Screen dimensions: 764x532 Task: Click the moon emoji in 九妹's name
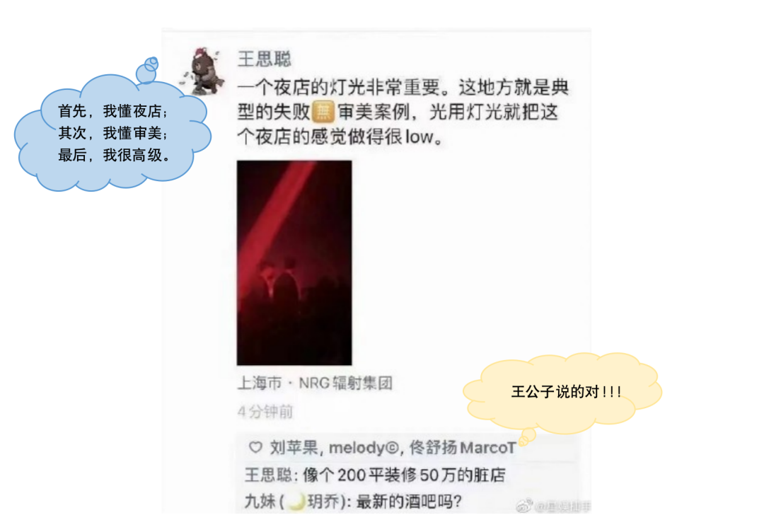[296, 502]
